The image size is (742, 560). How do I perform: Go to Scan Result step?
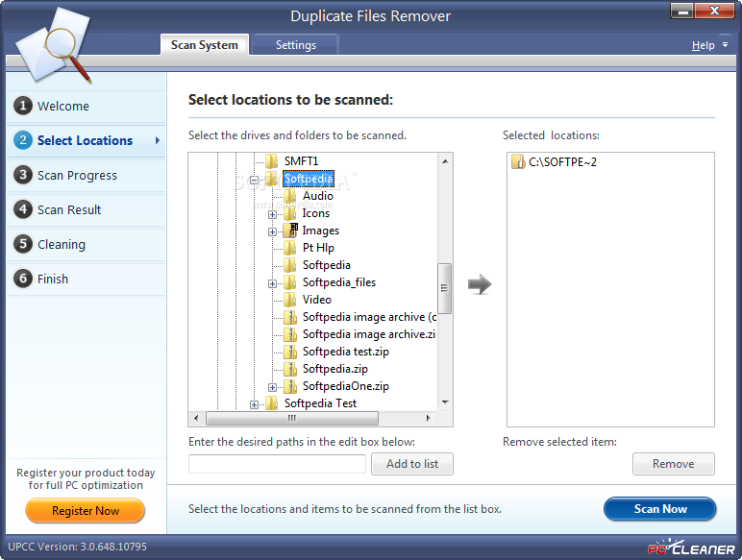(x=87, y=209)
